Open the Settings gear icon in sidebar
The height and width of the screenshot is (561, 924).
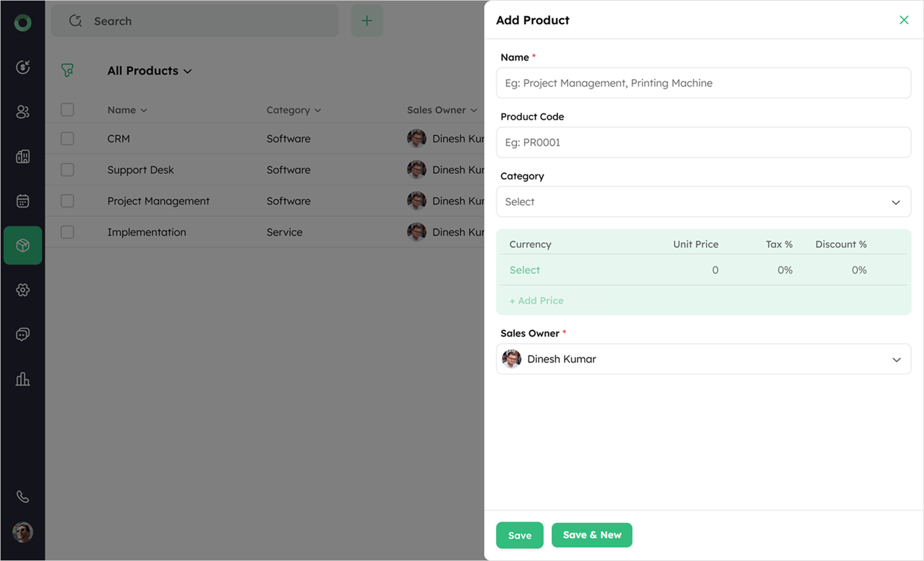tap(23, 290)
